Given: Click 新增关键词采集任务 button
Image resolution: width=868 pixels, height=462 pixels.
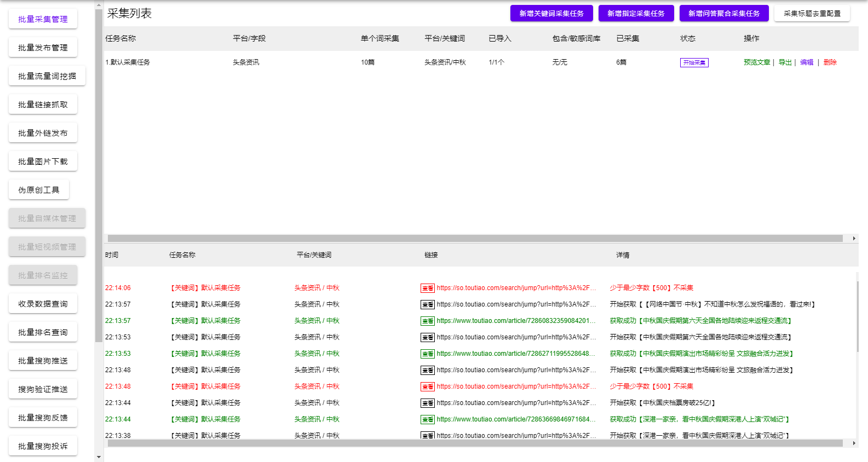Looking at the screenshot, I should pyautogui.click(x=551, y=14).
